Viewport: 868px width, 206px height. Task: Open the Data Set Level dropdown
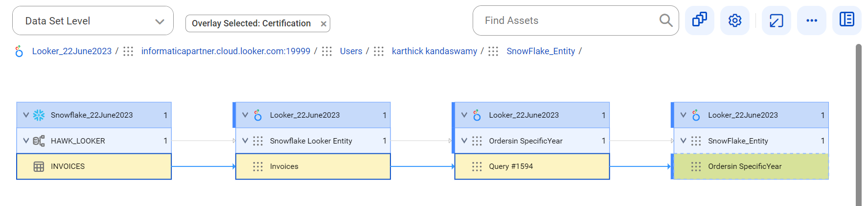93,21
